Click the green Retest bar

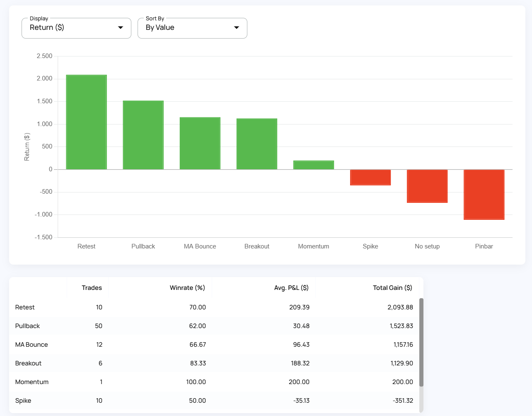(86, 122)
